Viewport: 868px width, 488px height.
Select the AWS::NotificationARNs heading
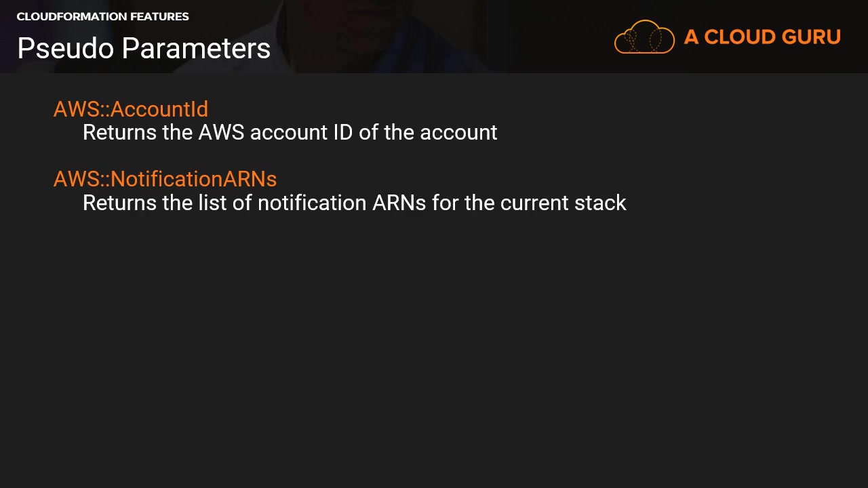(165, 179)
